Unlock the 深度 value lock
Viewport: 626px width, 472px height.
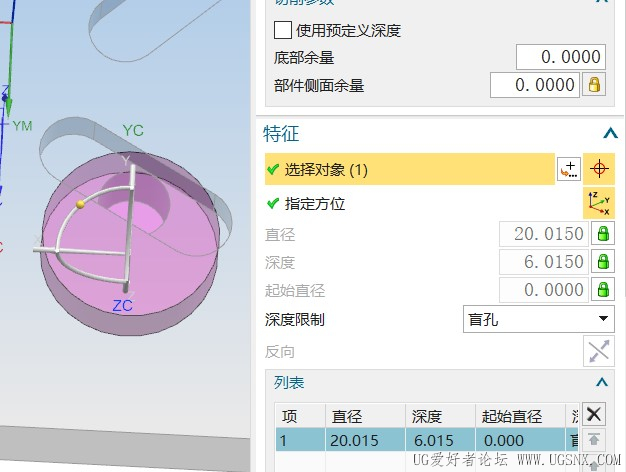pos(603,262)
